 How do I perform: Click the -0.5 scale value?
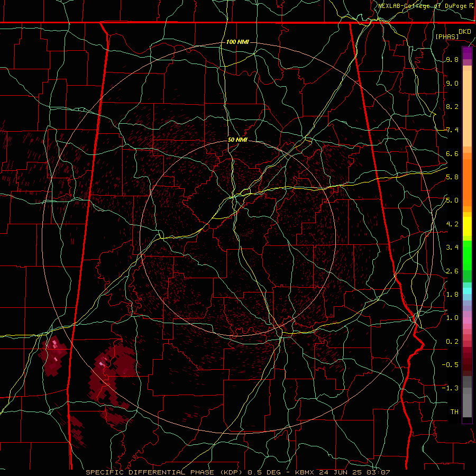click(x=450, y=364)
